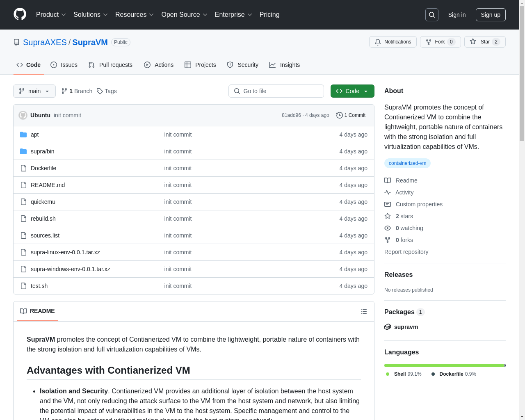Open the Pull requests tab
Viewport: 525px width, 420px height.
(110, 65)
